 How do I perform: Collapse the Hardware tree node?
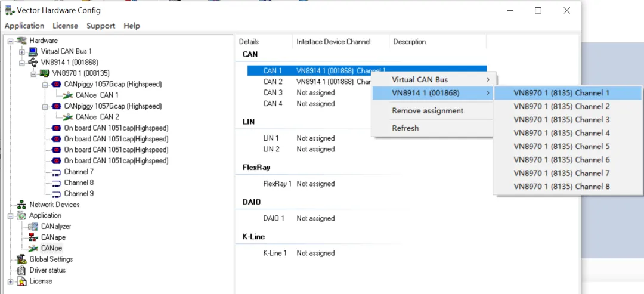coord(10,41)
